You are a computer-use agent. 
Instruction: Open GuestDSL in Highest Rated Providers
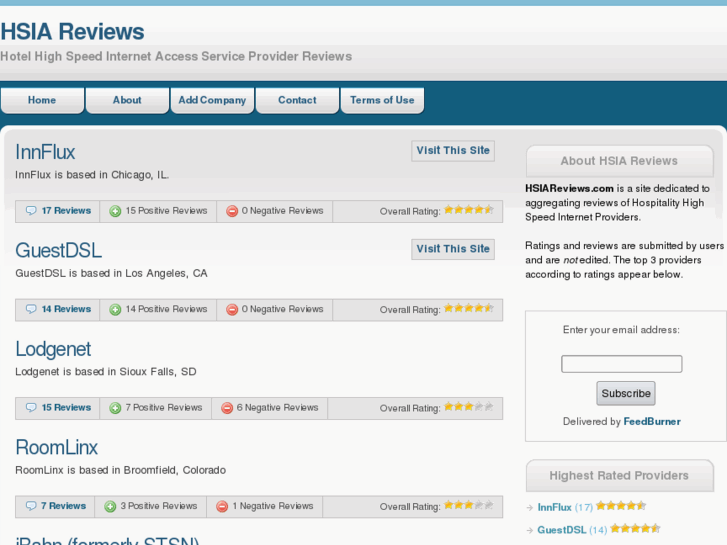561,530
